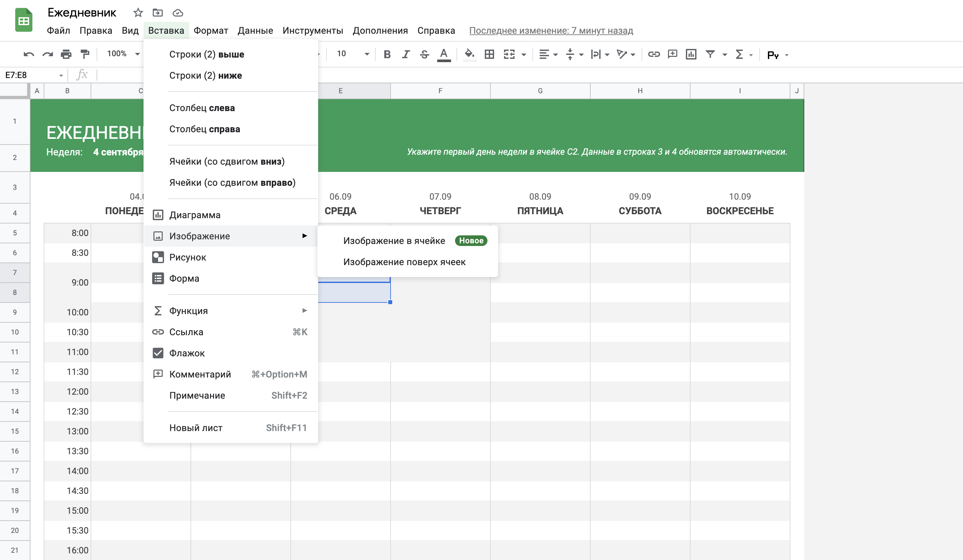Insert a Флажок checkbox

(231, 353)
